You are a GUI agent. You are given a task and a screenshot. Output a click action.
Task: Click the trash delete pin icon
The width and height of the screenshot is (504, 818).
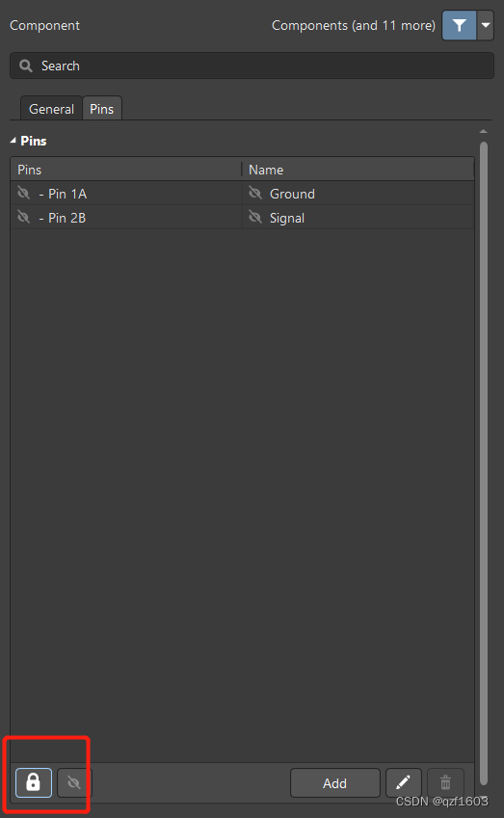445,782
